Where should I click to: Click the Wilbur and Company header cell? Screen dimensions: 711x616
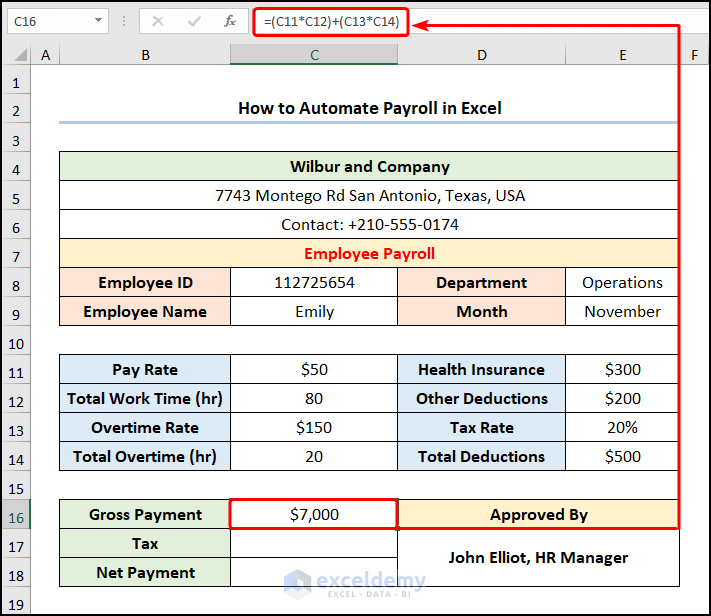(x=369, y=167)
